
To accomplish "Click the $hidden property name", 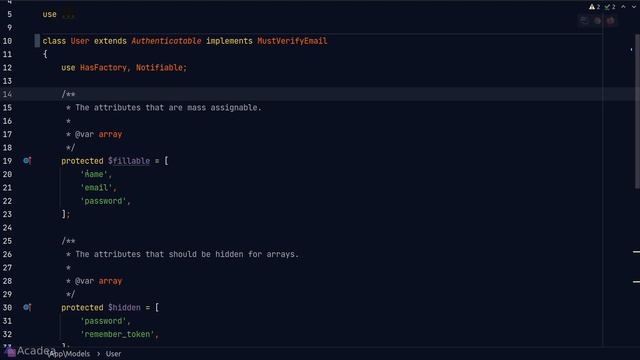I will [124, 307].
